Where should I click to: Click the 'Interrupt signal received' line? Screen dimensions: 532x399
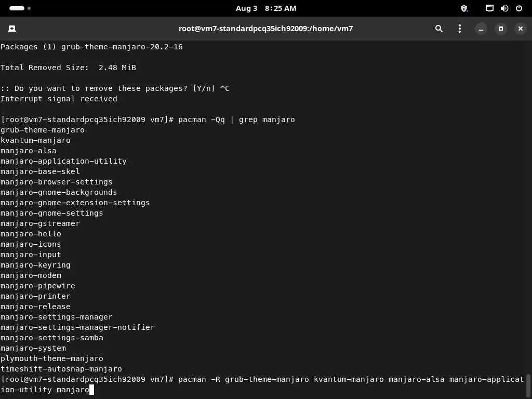tap(59, 99)
